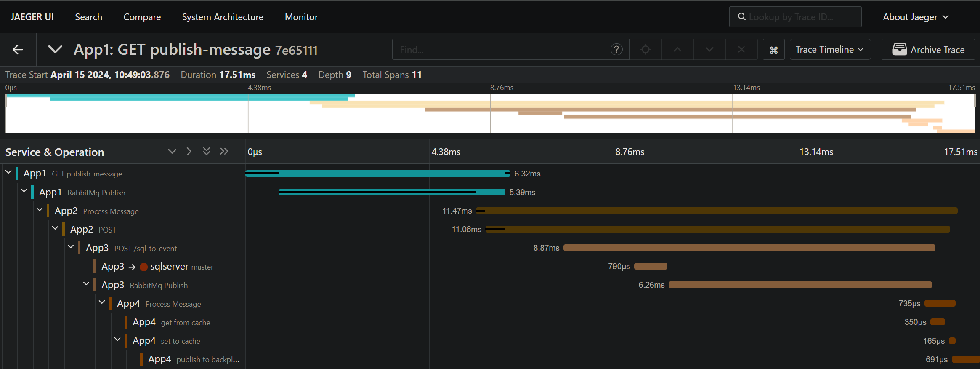Viewport: 980px width, 369px height.
Task: Click the back arrow to search results
Action: (18, 50)
